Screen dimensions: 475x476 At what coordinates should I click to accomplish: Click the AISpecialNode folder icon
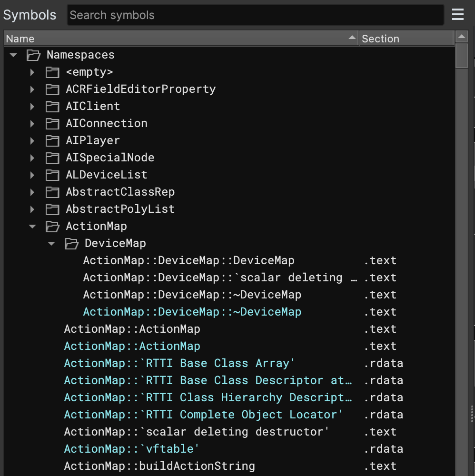52,158
